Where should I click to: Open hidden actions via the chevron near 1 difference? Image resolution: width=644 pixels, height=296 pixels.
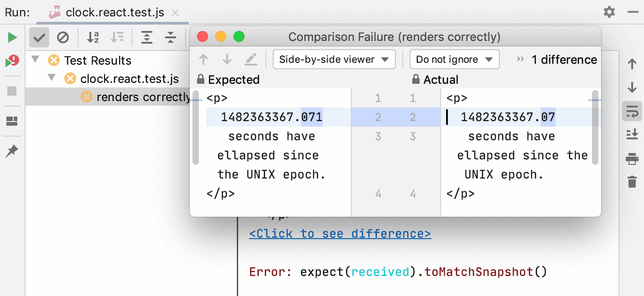click(520, 59)
